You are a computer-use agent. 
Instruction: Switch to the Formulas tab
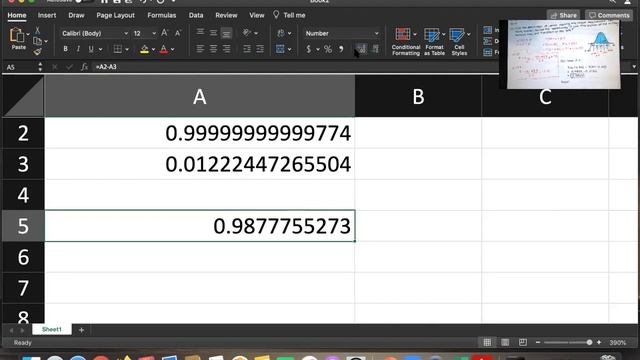click(162, 15)
